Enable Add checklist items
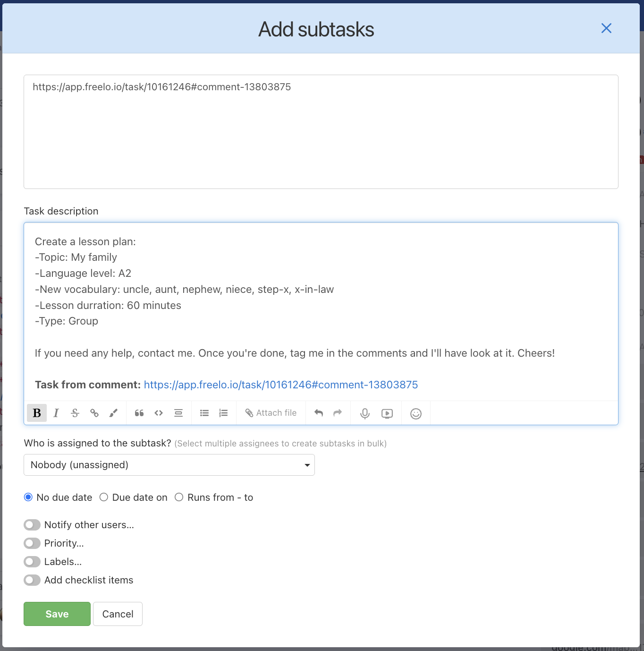Viewport: 644px width, 651px height. 32,580
